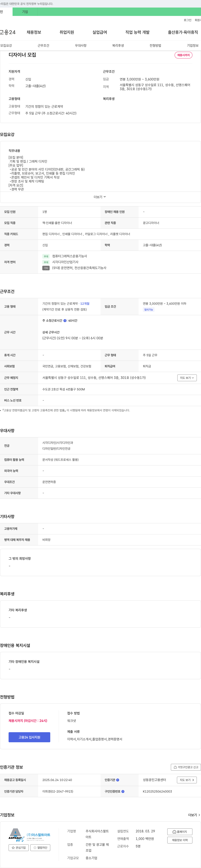This screenshot has width=201, height=868.
Task: Click the 채용시까지 status badge
Action: click(183, 55)
